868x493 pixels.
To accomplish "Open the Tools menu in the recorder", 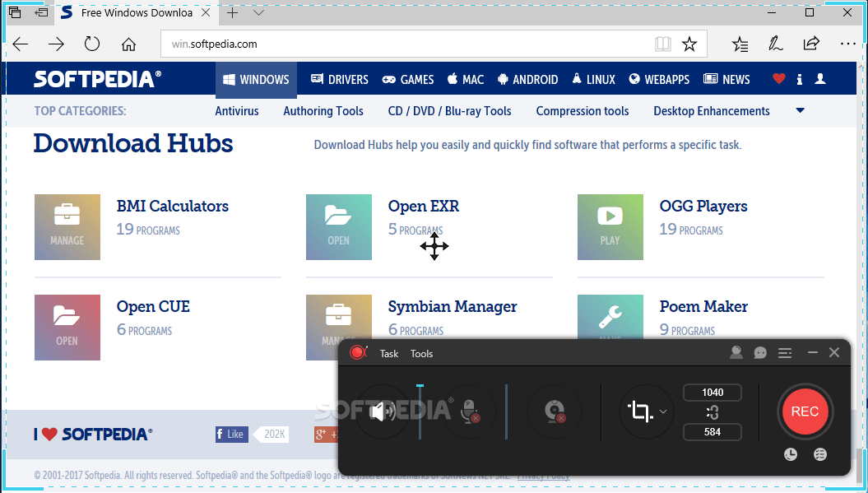I will tap(421, 353).
